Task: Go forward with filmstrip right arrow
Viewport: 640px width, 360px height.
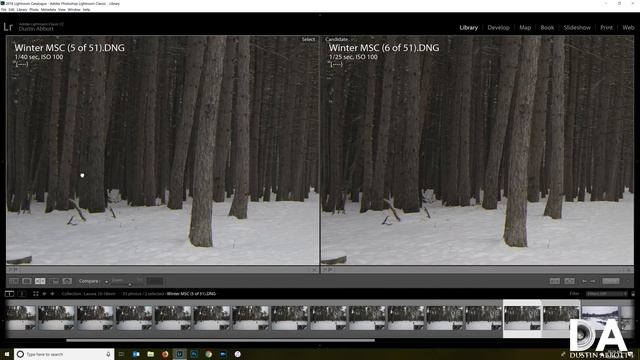Action: tap(52, 294)
